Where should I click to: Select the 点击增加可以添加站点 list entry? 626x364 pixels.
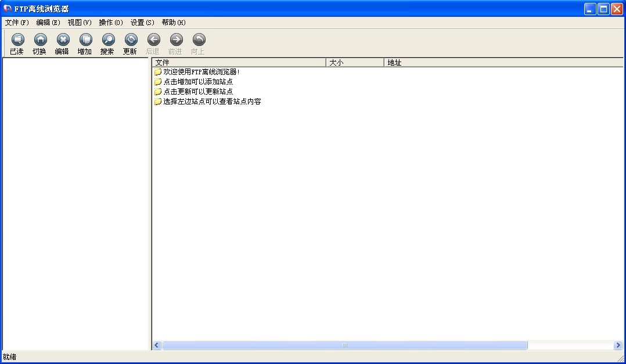pos(198,82)
